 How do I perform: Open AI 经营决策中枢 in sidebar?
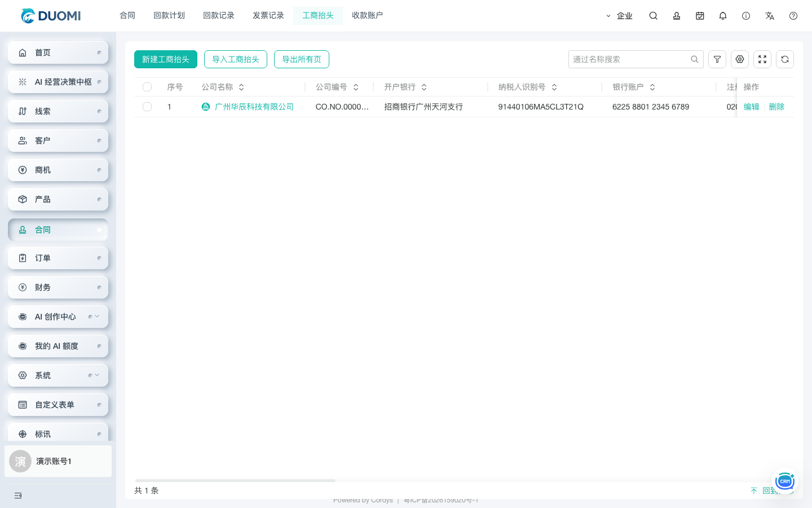[x=58, y=82]
